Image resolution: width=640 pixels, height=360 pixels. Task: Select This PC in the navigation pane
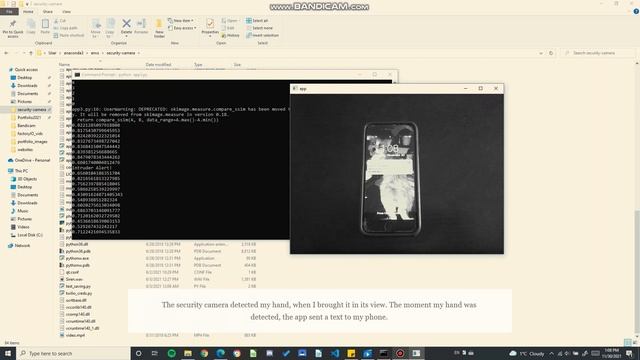tap(21, 171)
